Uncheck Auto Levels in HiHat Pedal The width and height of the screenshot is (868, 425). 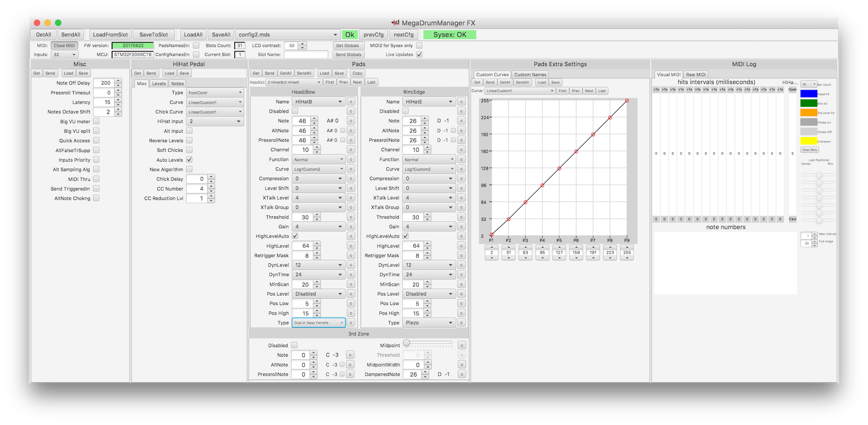click(189, 160)
